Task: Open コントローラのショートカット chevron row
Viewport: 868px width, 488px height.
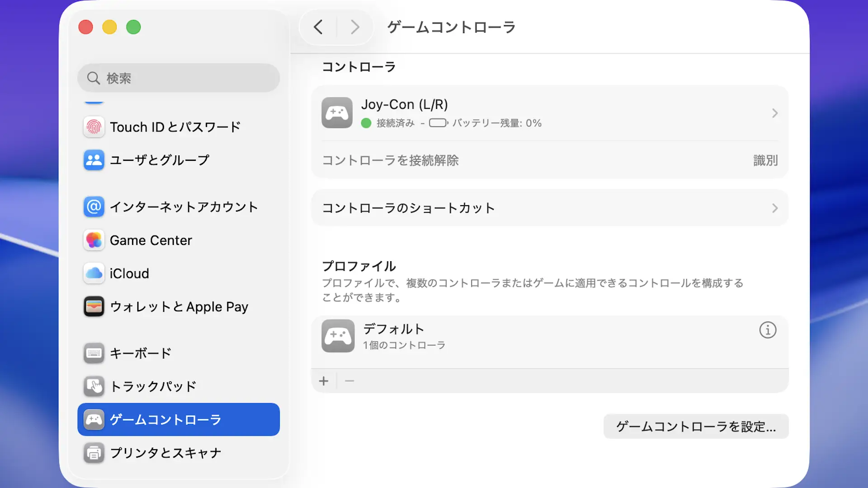Action: (774, 208)
